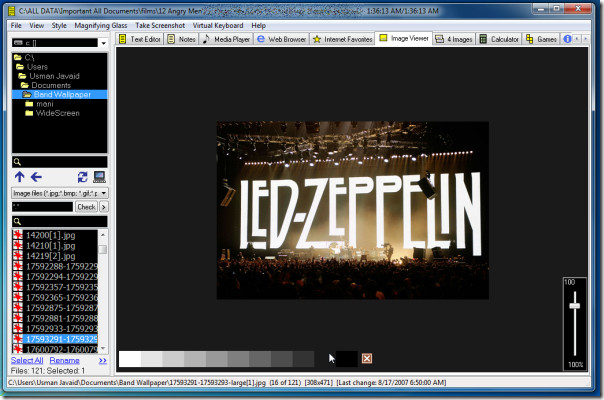Open the Style menu
This screenshot has height=400, width=604.
point(59,25)
